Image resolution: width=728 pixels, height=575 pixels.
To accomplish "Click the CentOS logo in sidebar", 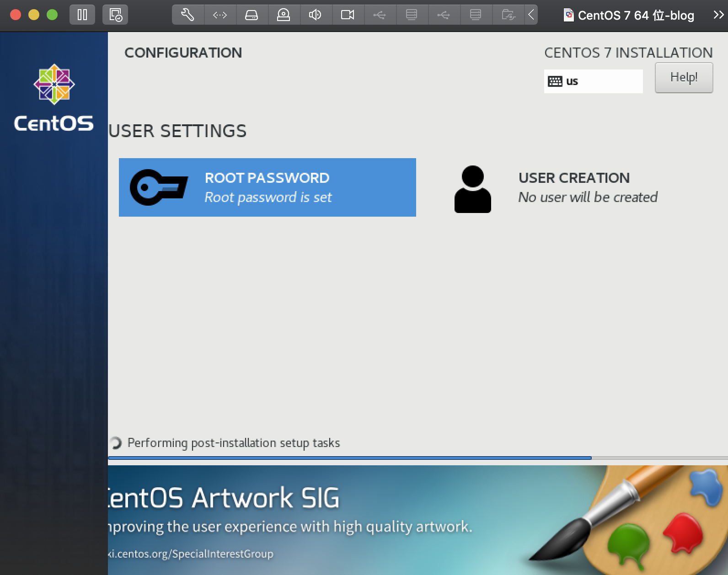I will (54, 98).
